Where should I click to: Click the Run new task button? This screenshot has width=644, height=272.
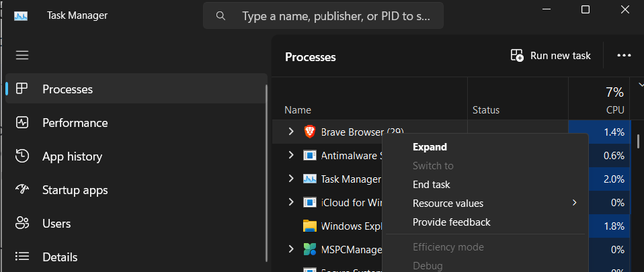(x=551, y=56)
